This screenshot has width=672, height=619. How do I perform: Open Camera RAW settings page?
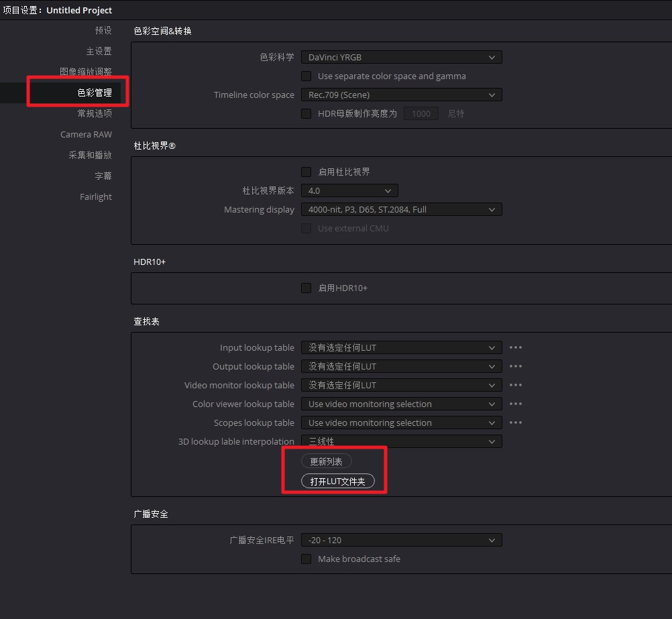(86, 135)
